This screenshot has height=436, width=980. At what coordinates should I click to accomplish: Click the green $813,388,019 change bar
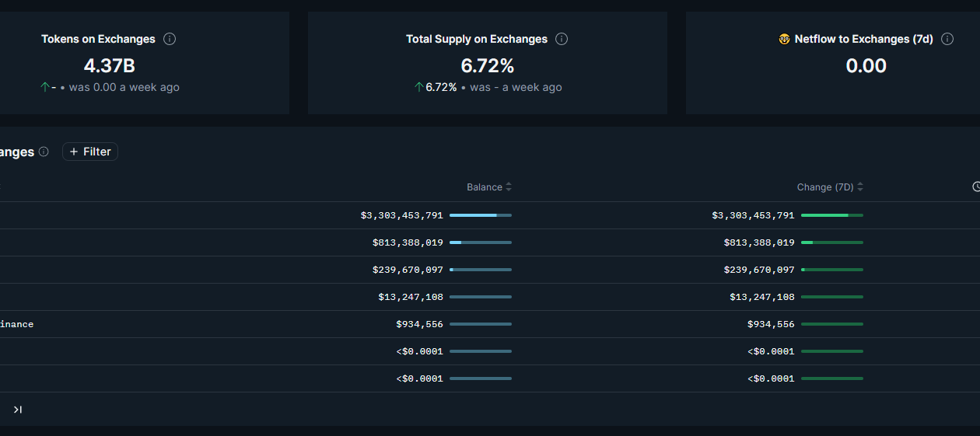click(832, 242)
